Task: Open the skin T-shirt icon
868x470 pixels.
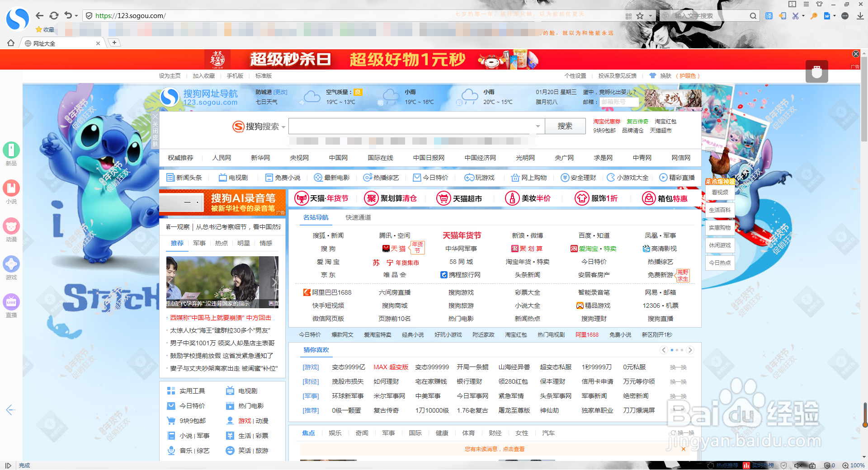Action: pyautogui.click(x=819, y=4)
